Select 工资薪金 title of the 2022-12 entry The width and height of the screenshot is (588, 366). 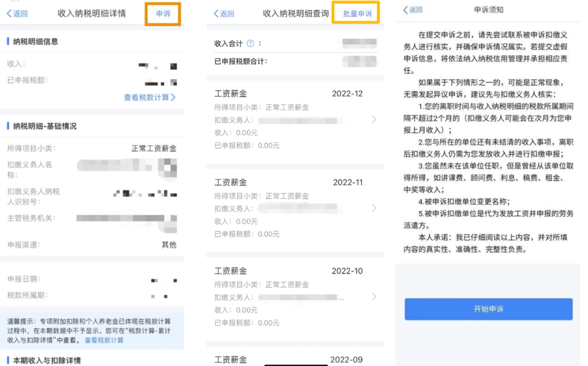(x=231, y=93)
